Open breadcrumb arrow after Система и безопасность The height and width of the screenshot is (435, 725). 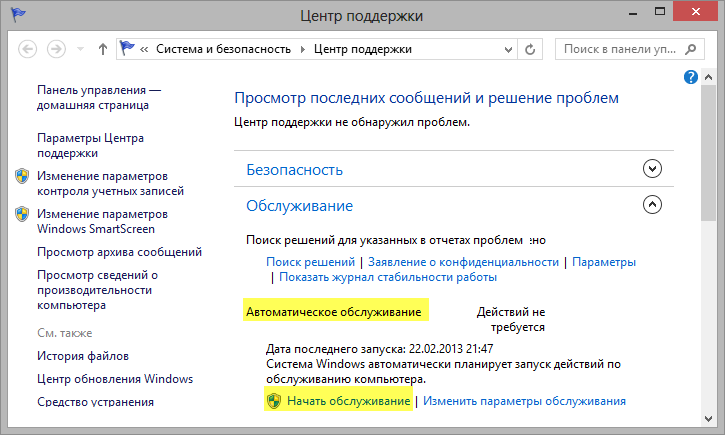[x=302, y=49]
